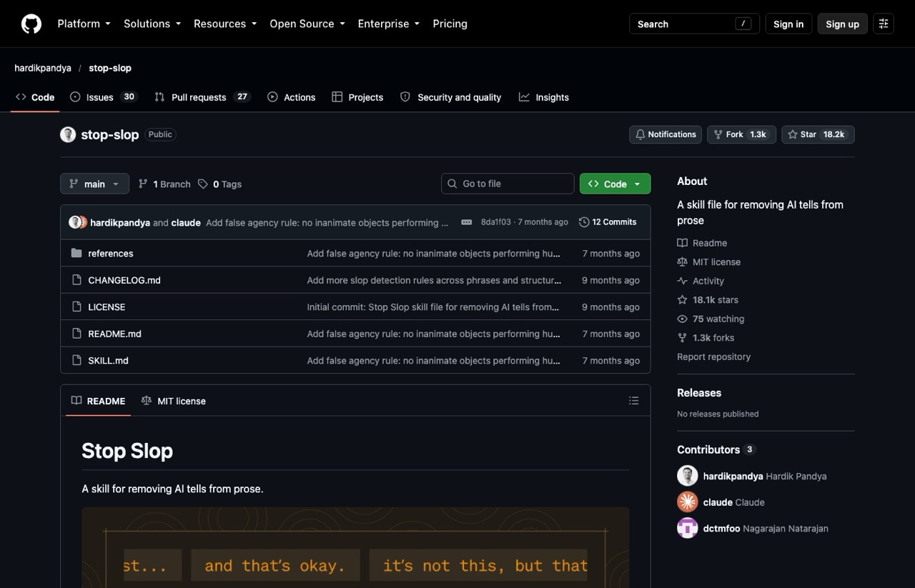The width and height of the screenshot is (915, 588).
Task: Switch to the Pull requests tab
Action: [x=202, y=97]
